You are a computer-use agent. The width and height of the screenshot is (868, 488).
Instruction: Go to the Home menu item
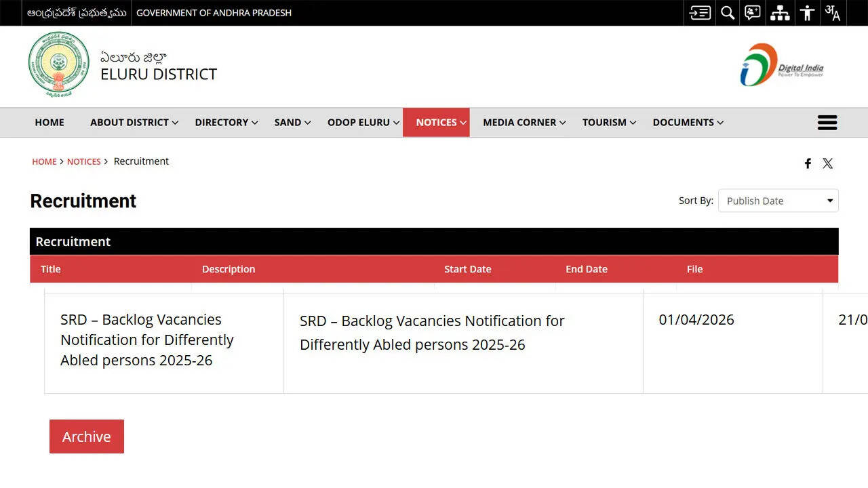point(50,123)
